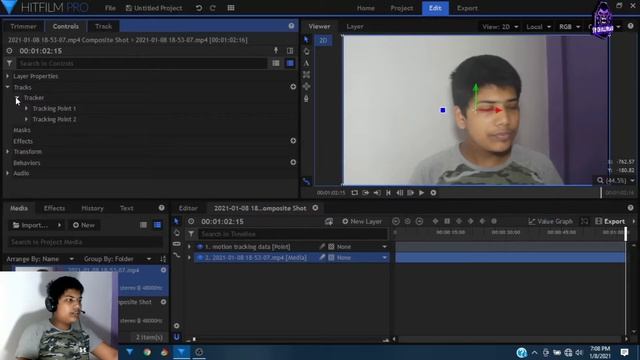Pick the Text tool in the Viewer

click(x=306, y=63)
